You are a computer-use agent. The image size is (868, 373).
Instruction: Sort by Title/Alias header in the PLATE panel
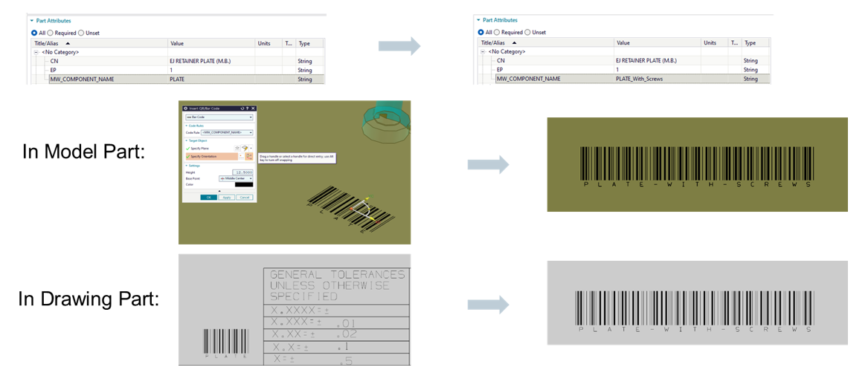pos(100,42)
